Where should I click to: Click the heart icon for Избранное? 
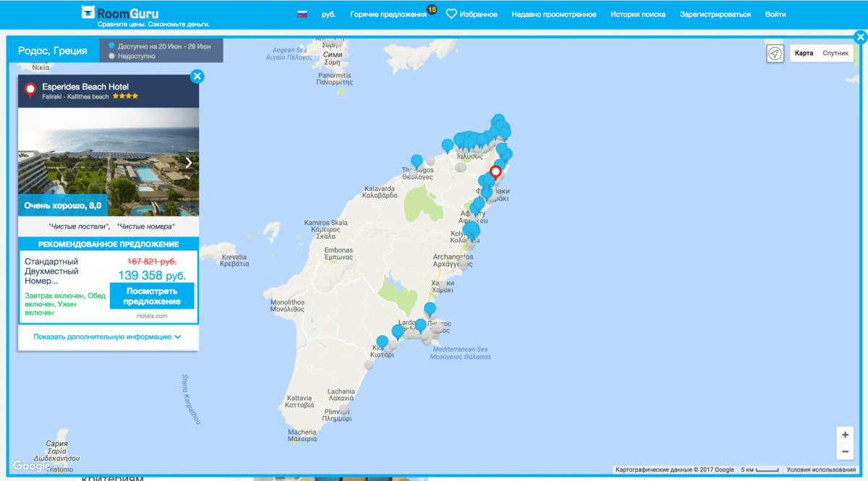[x=451, y=14]
